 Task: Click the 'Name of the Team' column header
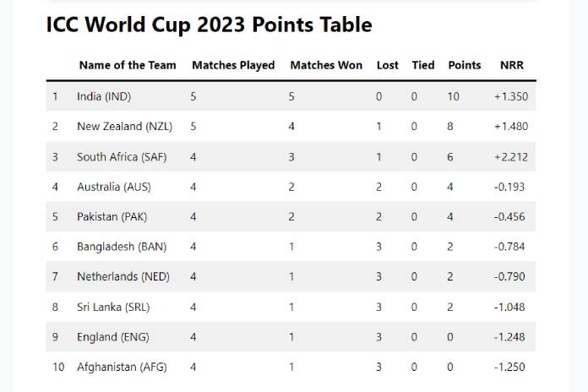[128, 65]
